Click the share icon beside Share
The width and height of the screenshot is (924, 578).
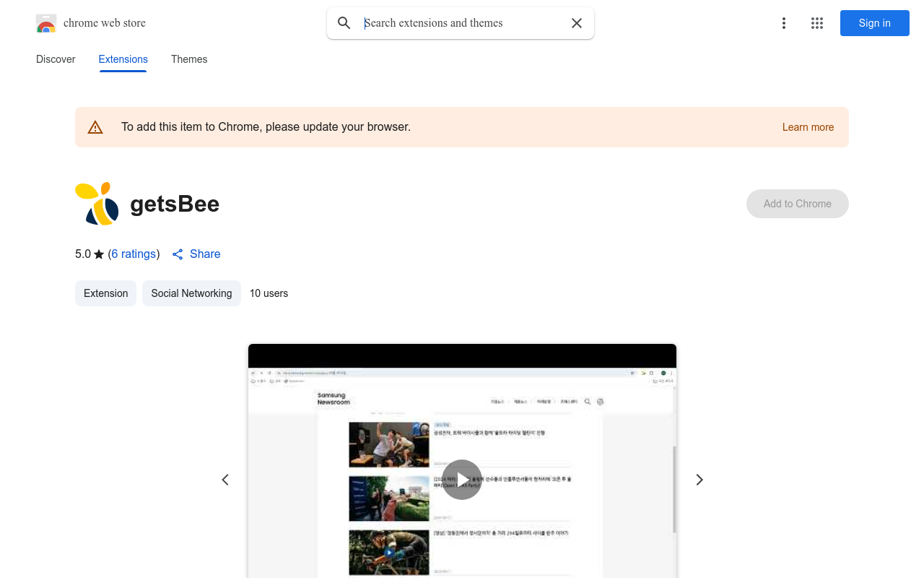178,254
